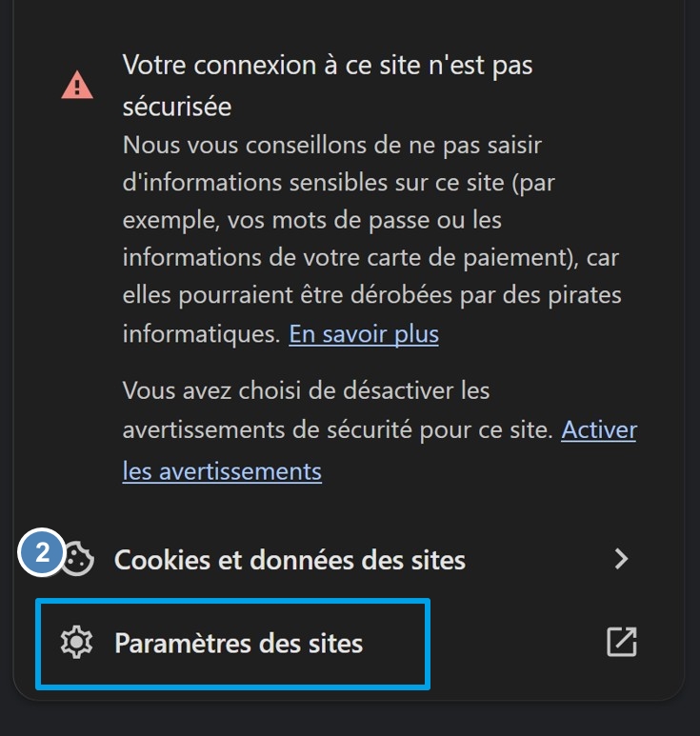Click the red warning triangle icon
Image resolution: width=700 pixels, height=736 pixels.
[77, 86]
